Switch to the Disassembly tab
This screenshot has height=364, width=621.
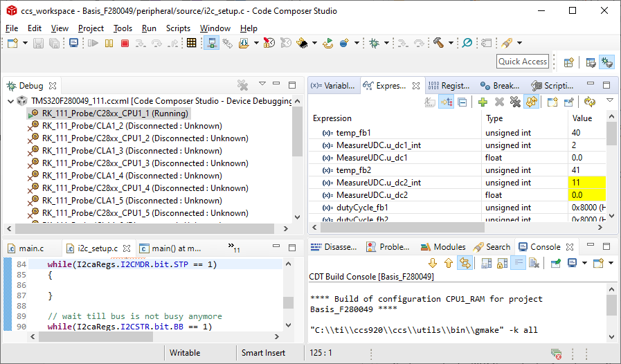click(334, 247)
